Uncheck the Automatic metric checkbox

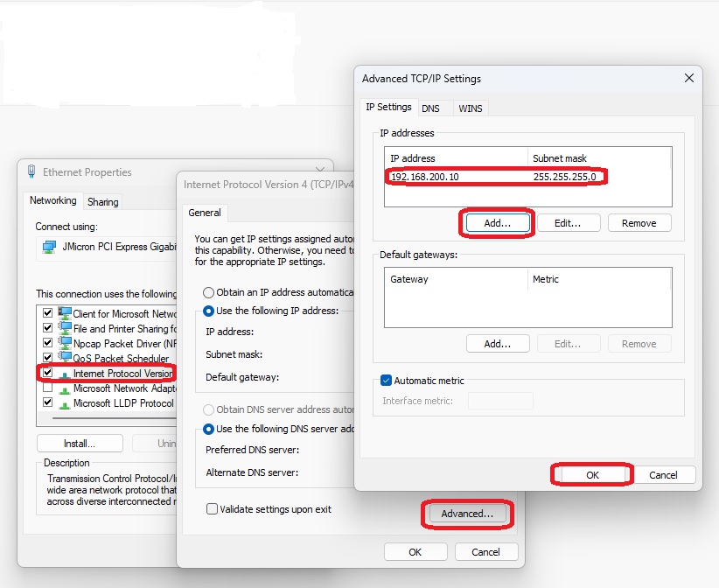click(386, 381)
